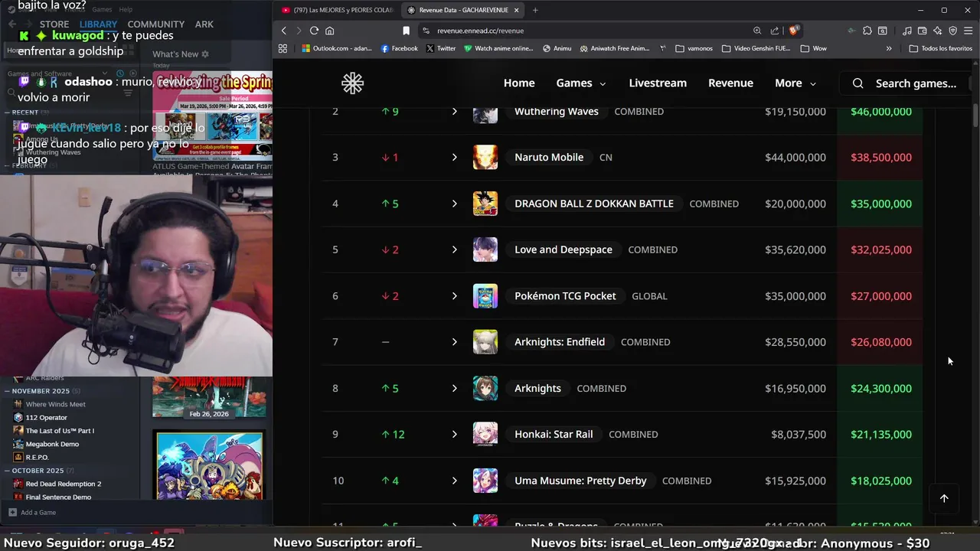This screenshot has height=551, width=980.
Task: Open the Steam COMMUNITY tab
Action: 156,24
